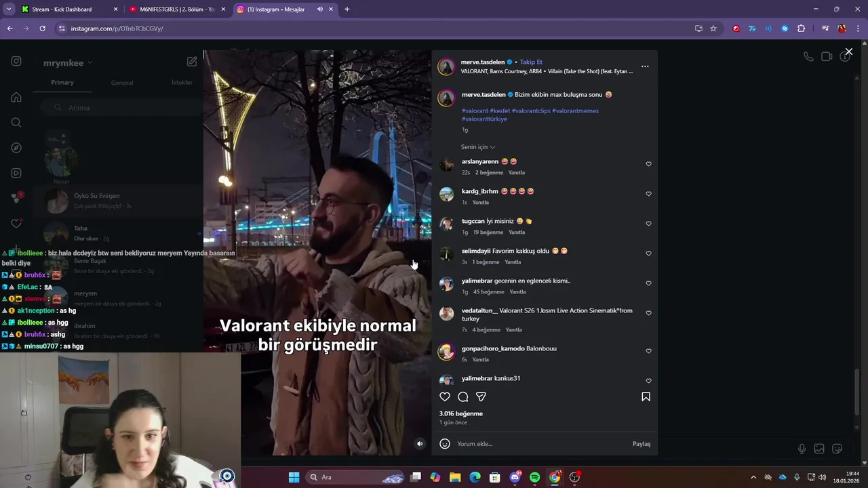
Task: Open merve.tasdelen's profile picture in post header
Action: click(446, 66)
